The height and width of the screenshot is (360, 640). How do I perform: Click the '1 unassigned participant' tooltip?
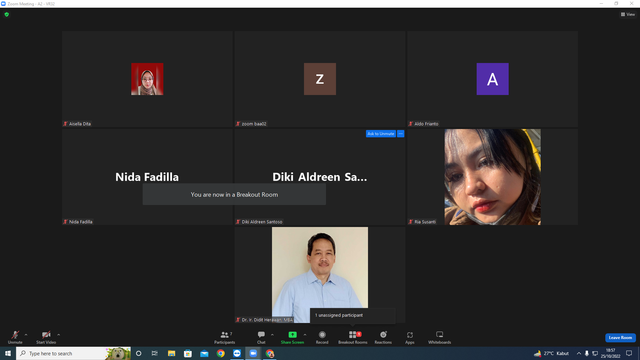point(353,315)
